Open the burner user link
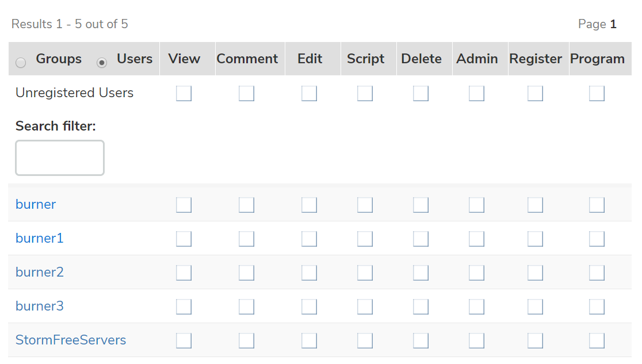This screenshot has height=364, width=642. point(36,204)
